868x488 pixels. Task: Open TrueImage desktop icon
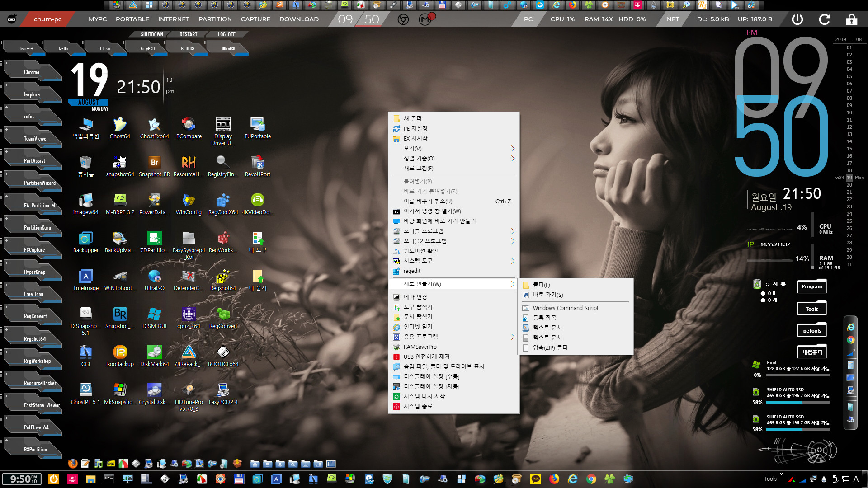point(85,280)
